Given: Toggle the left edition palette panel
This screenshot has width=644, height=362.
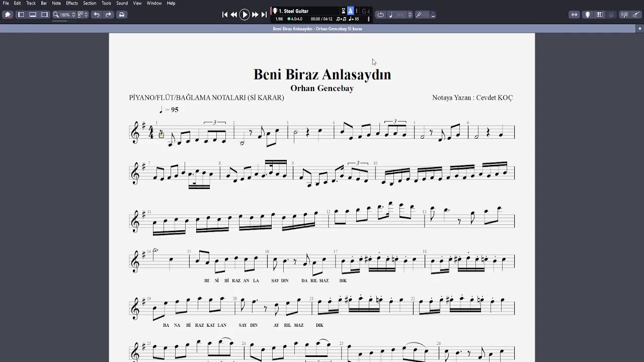Looking at the screenshot, I should [21, 15].
